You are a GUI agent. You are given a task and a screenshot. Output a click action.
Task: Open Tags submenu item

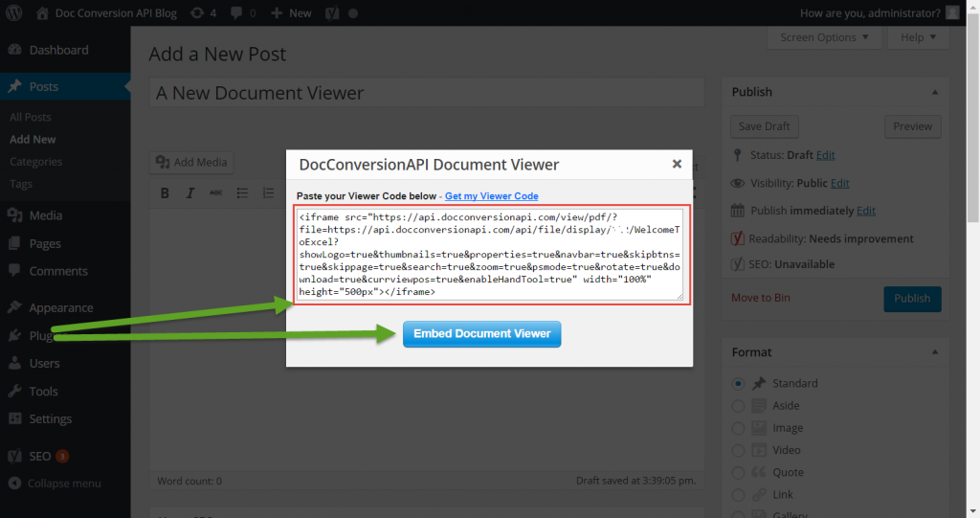[21, 184]
